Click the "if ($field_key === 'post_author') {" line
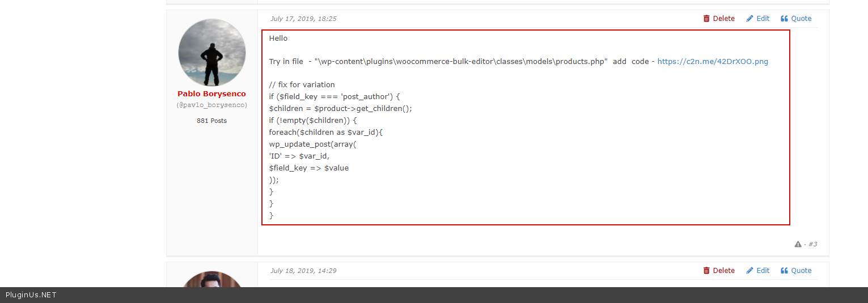868x303 pixels. coord(335,97)
